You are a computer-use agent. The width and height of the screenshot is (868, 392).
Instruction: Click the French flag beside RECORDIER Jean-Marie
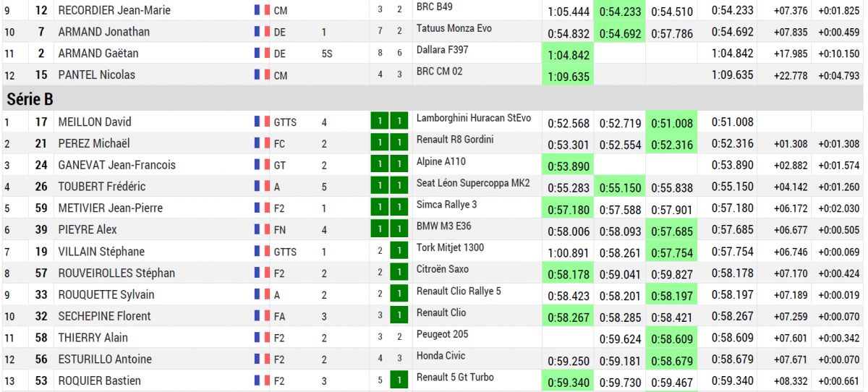[262, 10]
